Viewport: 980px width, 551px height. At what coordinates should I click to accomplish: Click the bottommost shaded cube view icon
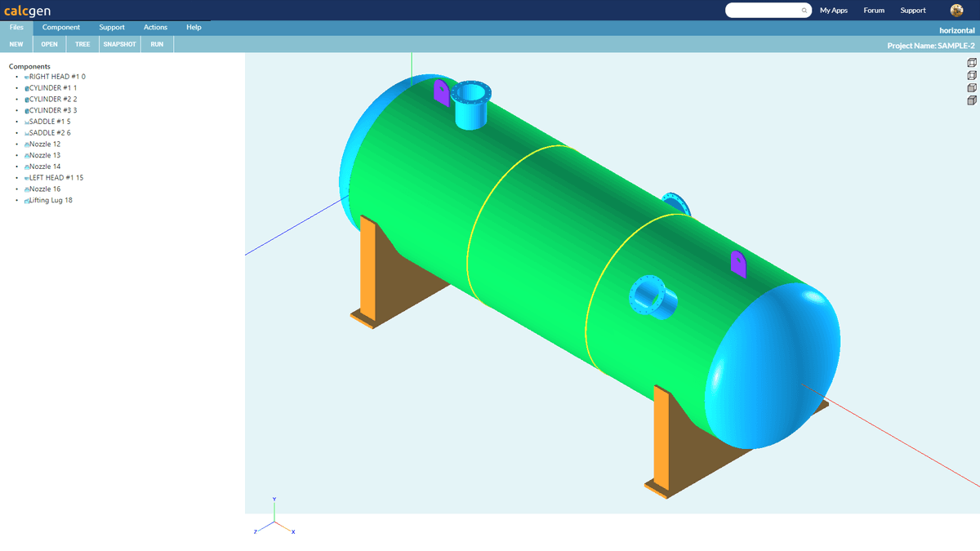[x=972, y=100]
